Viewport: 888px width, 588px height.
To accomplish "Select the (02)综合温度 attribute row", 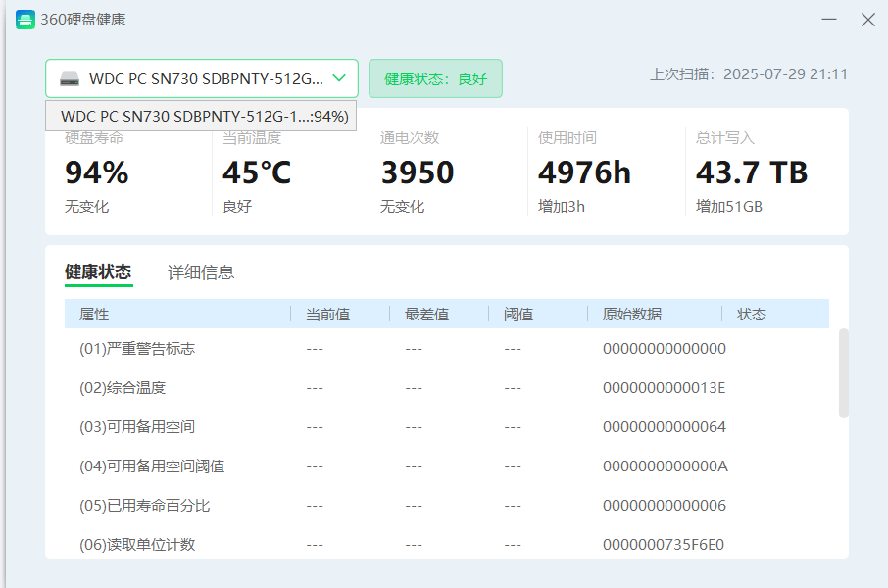I will click(123, 388).
